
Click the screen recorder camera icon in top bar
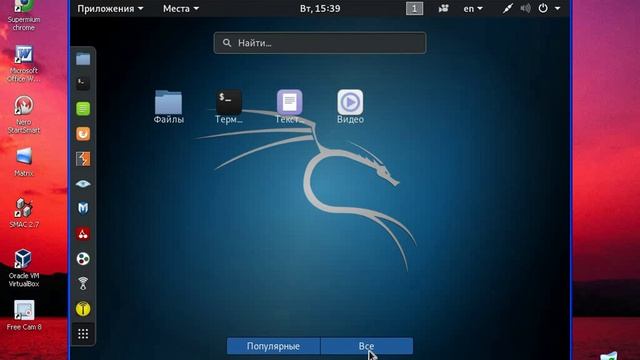tap(443, 9)
